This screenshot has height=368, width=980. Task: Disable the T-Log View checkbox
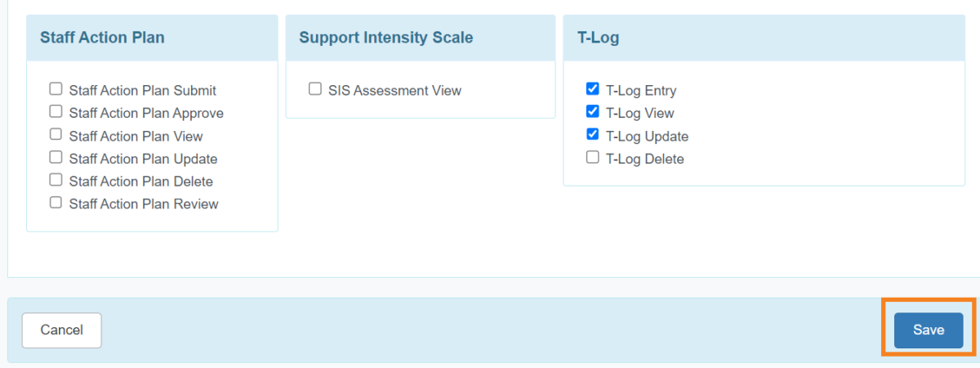[x=593, y=111]
